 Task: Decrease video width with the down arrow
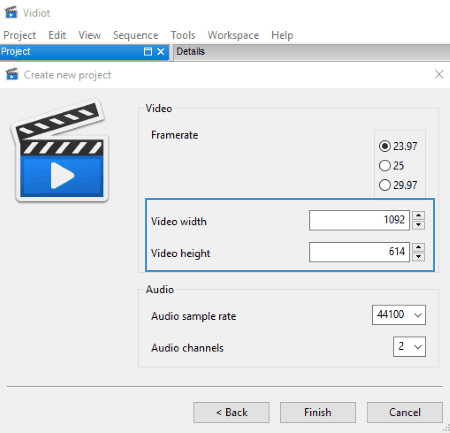click(x=418, y=225)
